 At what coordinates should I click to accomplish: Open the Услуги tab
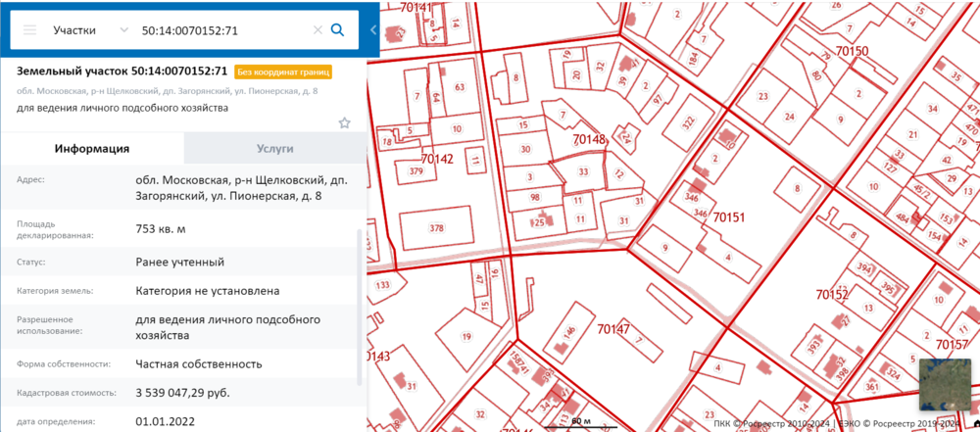coord(275,149)
